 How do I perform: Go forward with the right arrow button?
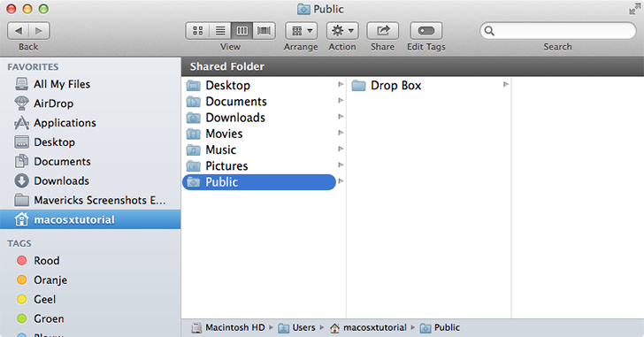(x=39, y=31)
